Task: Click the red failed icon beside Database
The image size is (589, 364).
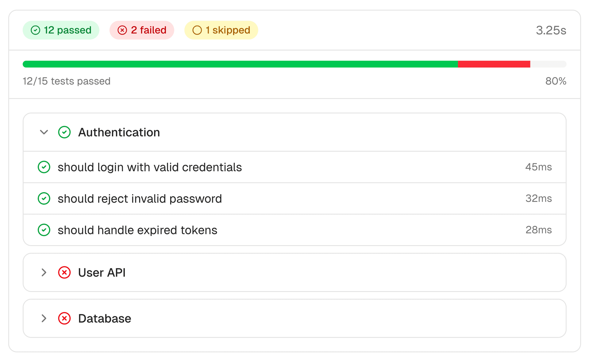Action: [64, 318]
